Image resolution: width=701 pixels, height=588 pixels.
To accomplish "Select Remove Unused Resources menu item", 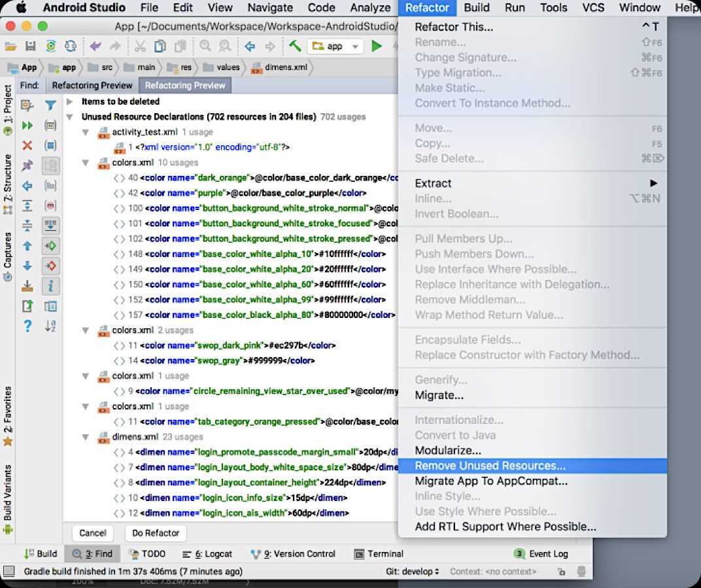I will point(490,466).
